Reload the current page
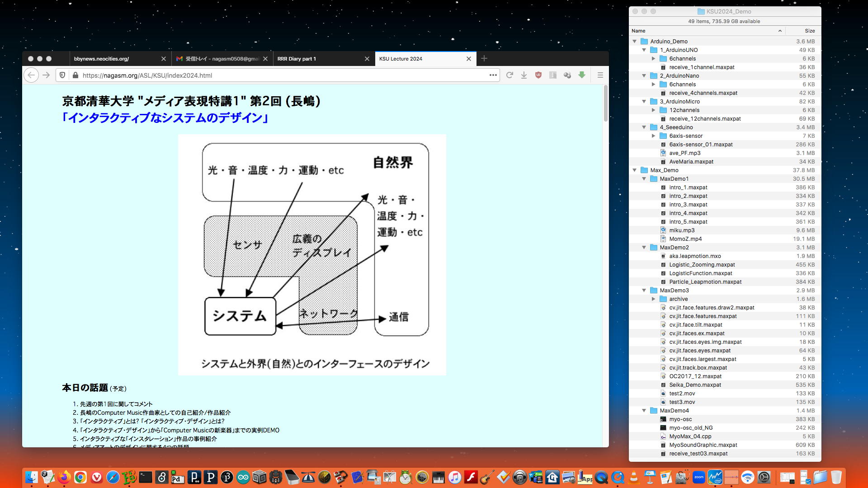This screenshot has height=488, width=868. pyautogui.click(x=509, y=75)
